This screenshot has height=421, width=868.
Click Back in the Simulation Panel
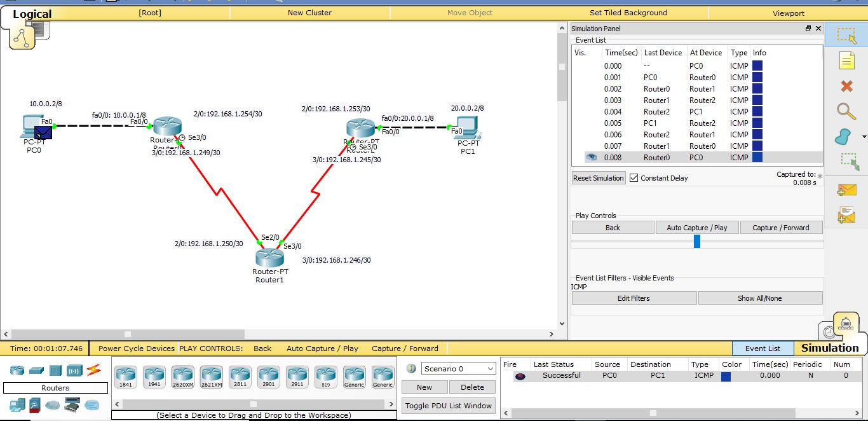click(x=613, y=228)
